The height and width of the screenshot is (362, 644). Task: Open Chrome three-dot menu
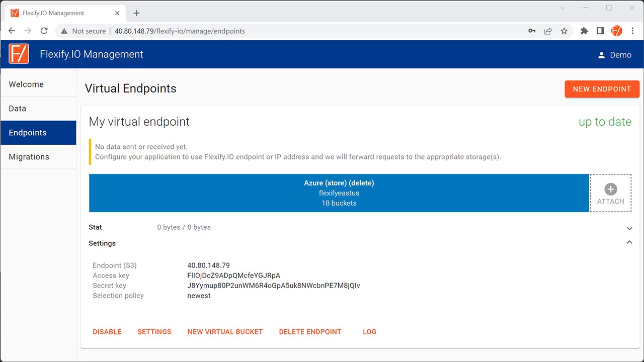point(632,31)
